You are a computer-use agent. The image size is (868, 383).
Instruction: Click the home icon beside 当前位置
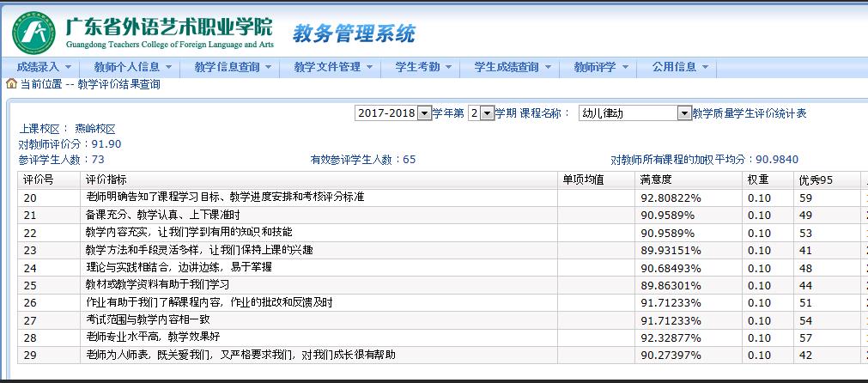(11, 84)
